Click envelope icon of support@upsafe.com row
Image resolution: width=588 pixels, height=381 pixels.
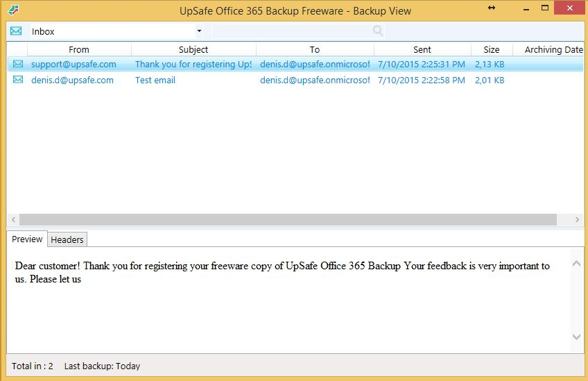point(18,64)
